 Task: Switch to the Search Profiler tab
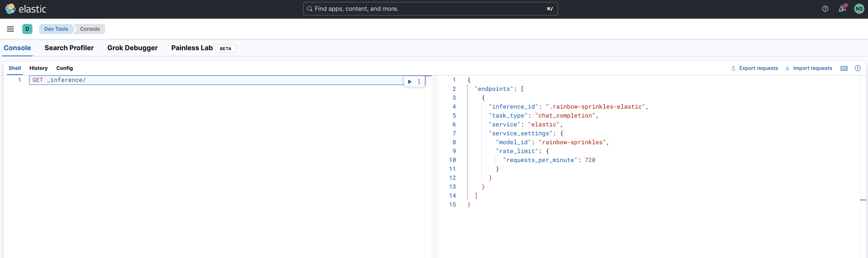[x=69, y=48]
